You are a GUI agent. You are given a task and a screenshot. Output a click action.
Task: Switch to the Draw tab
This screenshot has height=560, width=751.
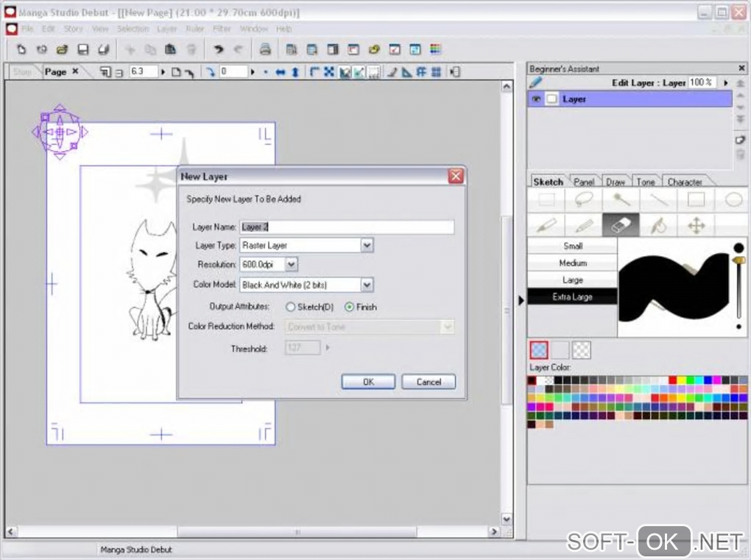pyautogui.click(x=616, y=182)
